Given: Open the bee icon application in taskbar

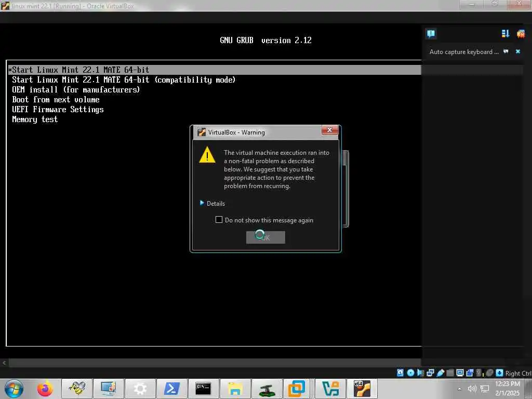Looking at the screenshot, I should (x=77, y=389).
